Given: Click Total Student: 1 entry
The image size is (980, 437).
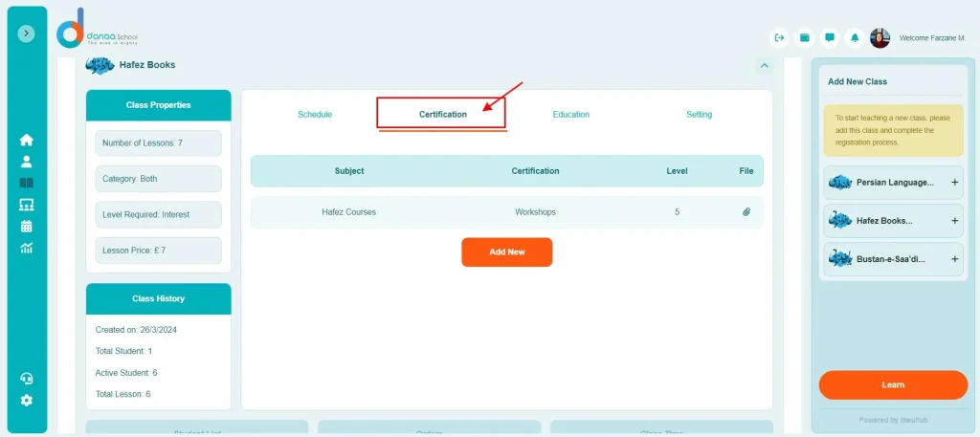Looking at the screenshot, I should point(123,352).
